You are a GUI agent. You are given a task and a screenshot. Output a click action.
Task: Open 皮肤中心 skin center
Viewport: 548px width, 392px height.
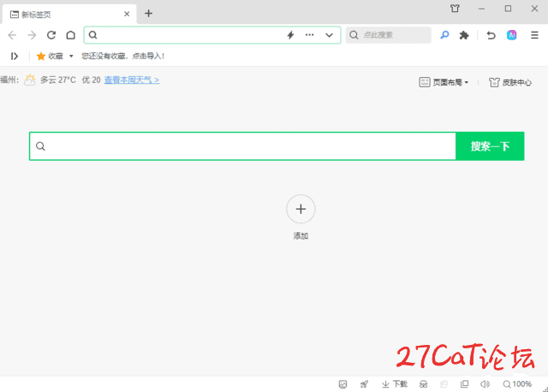[510, 82]
